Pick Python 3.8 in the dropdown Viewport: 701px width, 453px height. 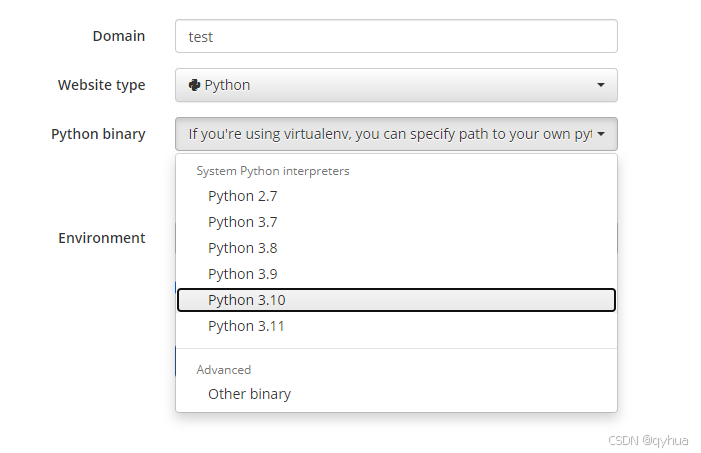point(242,248)
